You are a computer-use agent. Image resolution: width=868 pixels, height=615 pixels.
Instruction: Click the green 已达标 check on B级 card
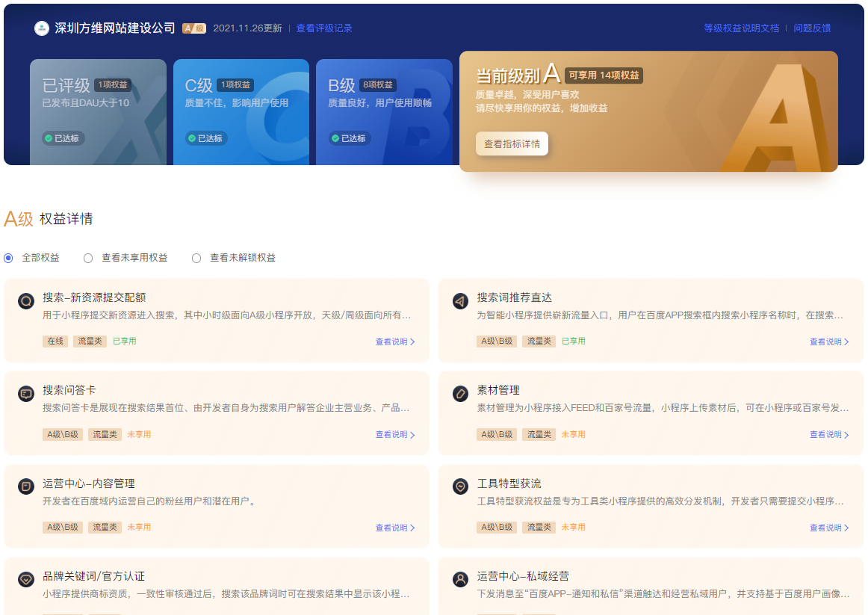335,138
